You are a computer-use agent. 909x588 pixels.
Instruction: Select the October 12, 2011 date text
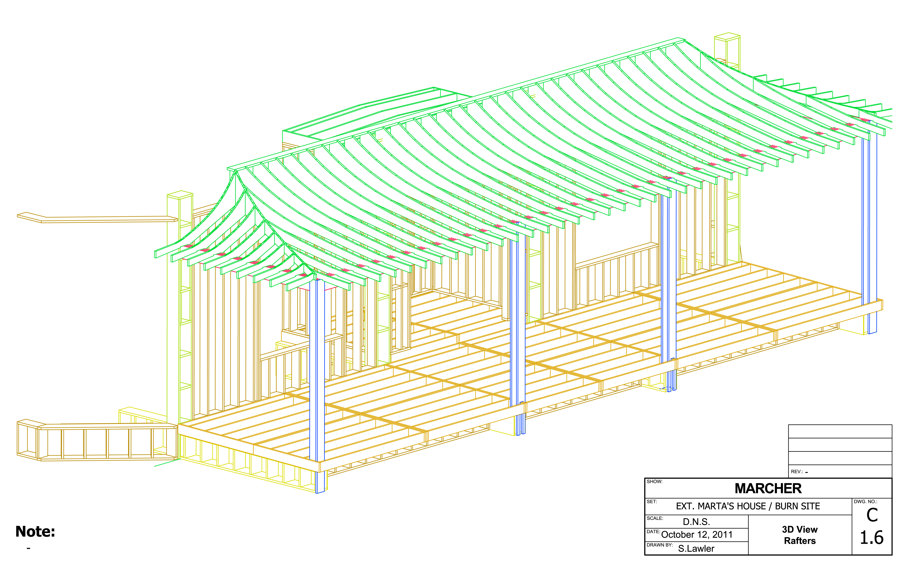tap(697, 535)
